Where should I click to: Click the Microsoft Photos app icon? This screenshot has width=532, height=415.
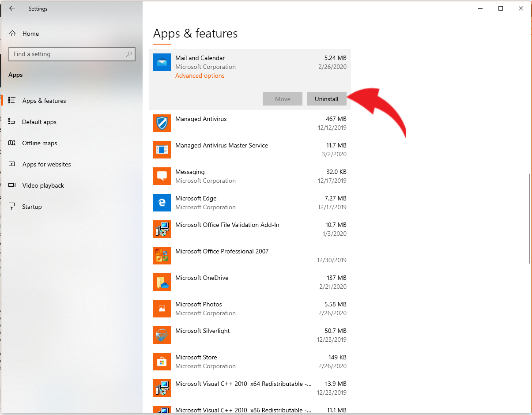162,309
